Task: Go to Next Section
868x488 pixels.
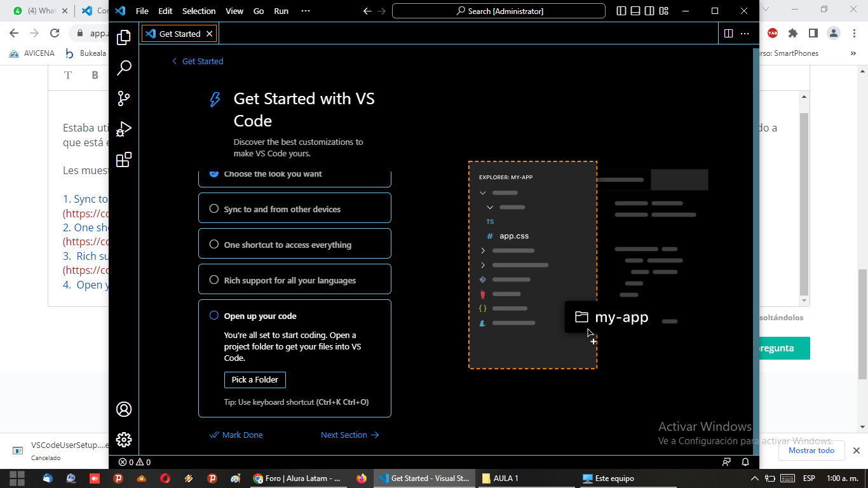Action: [x=350, y=435]
